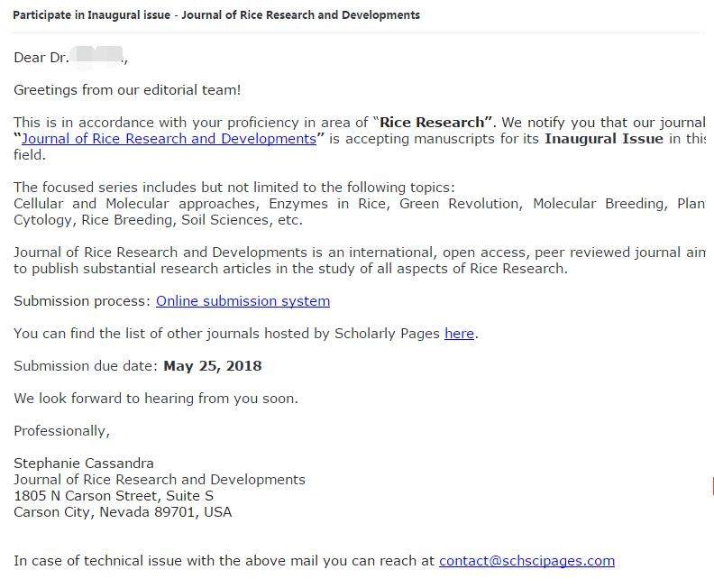Click the bold "Inaugural Issue" text
714x588 pixels.
click(x=603, y=139)
